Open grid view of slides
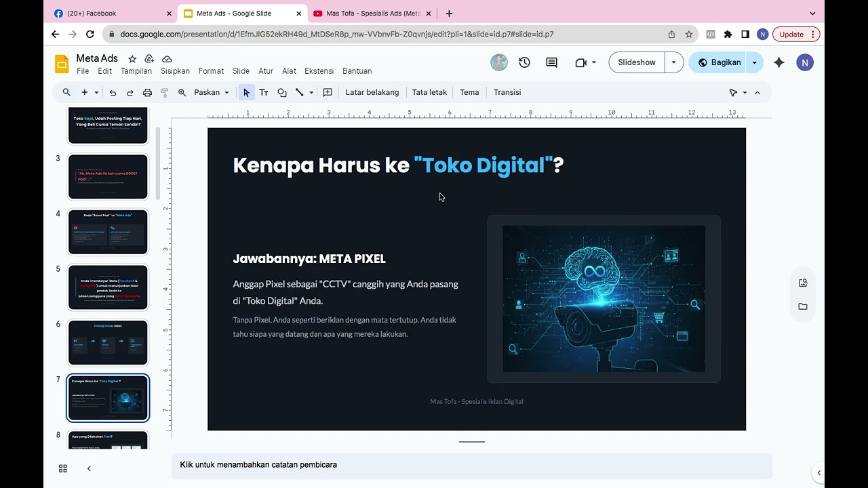Screen dimensions: 868x488 coord(63,468)
